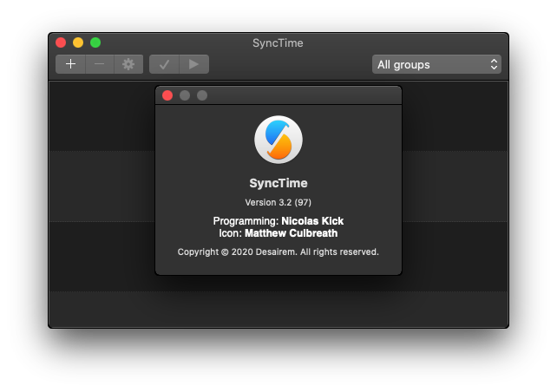Open the All groups dropdown

436,64
